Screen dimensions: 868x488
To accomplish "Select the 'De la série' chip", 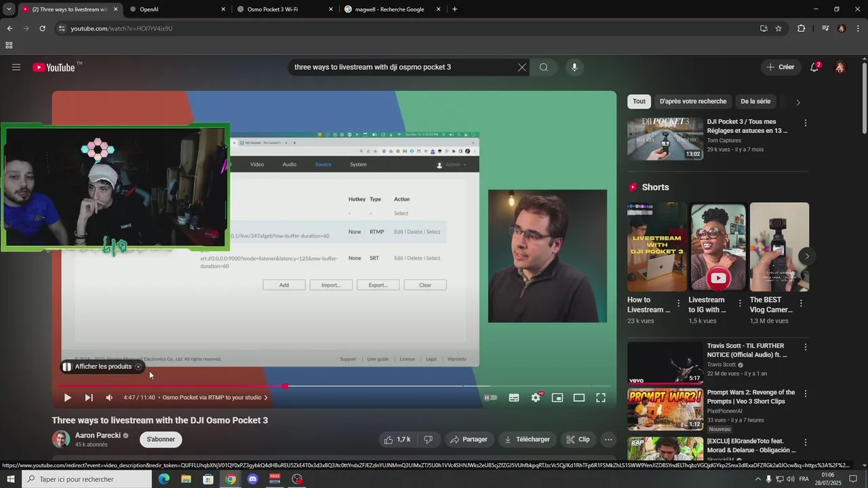I will [x=755, y=102].
